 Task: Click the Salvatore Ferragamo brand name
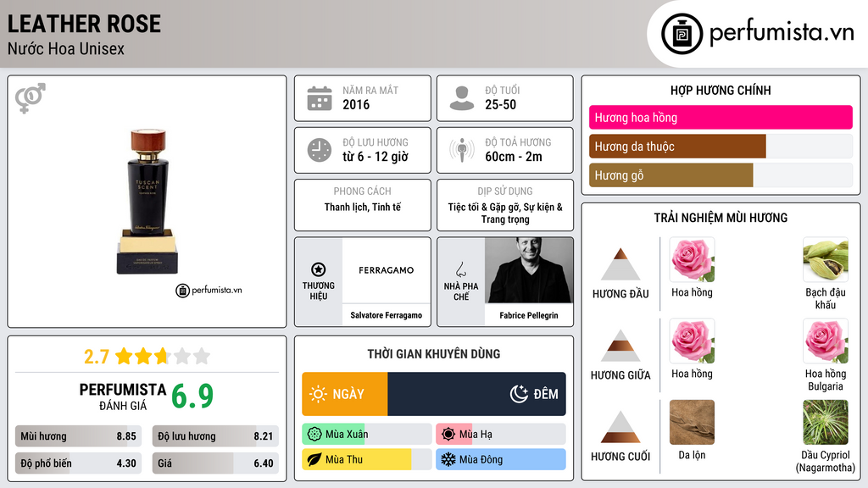point(386,315)
